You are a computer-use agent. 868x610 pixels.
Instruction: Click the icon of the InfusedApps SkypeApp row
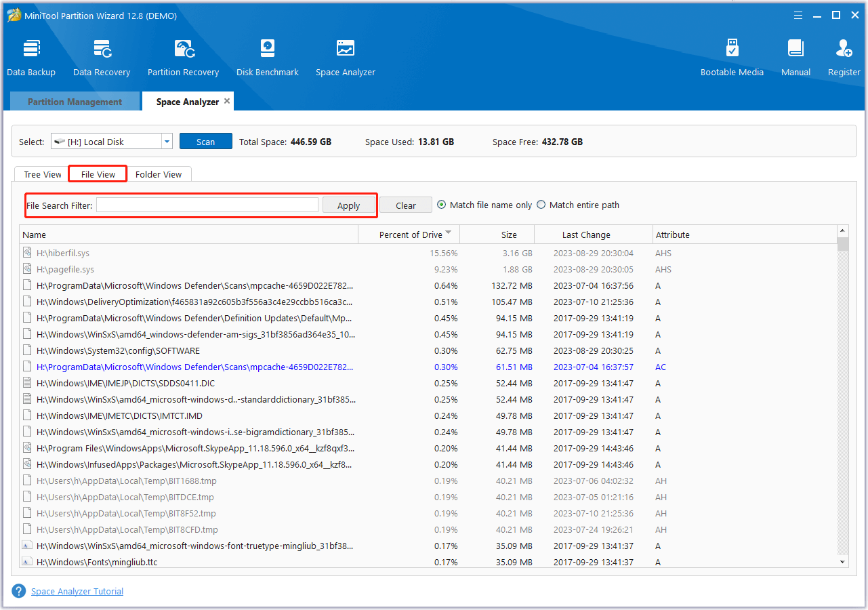pos(27,464)
